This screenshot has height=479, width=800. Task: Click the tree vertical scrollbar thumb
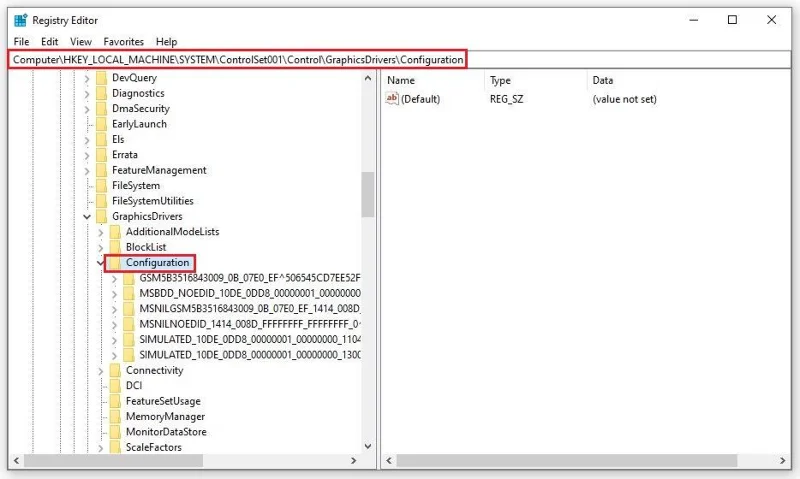368,194
